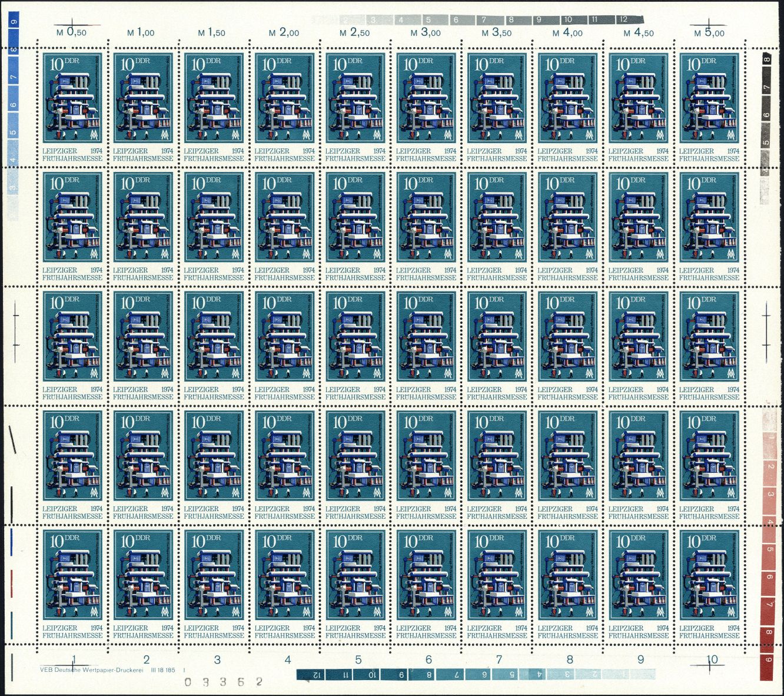Click column number 2 in the bottom margin
The image size is (784, 696).
pyautogui.click(x=147, y=659)
